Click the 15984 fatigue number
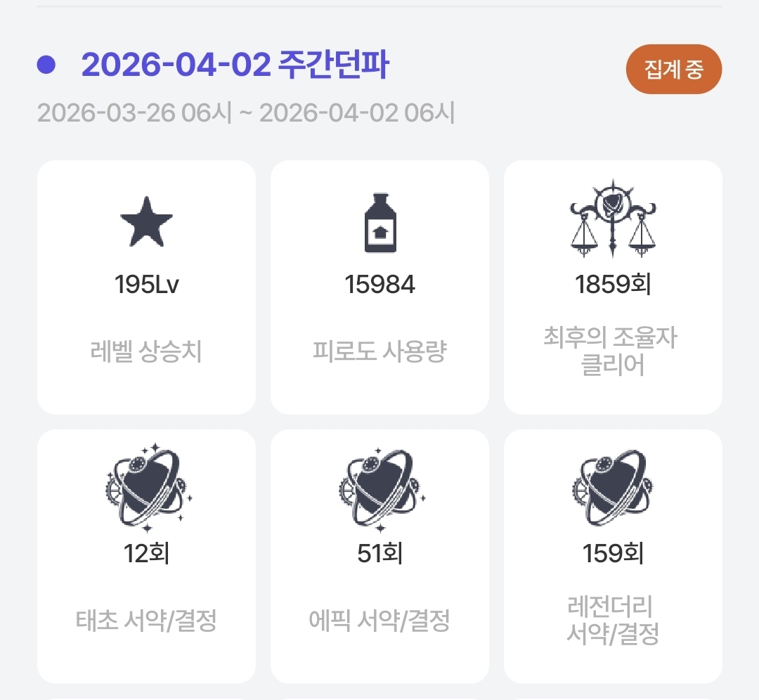Screen dimensions: 759x700 coord(379,285)
